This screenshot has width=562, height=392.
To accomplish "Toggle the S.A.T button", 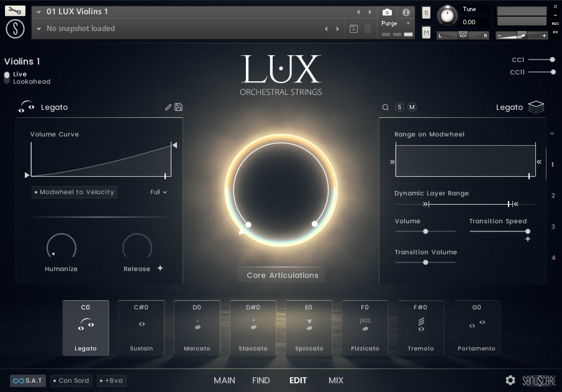I will click(28, 381).
